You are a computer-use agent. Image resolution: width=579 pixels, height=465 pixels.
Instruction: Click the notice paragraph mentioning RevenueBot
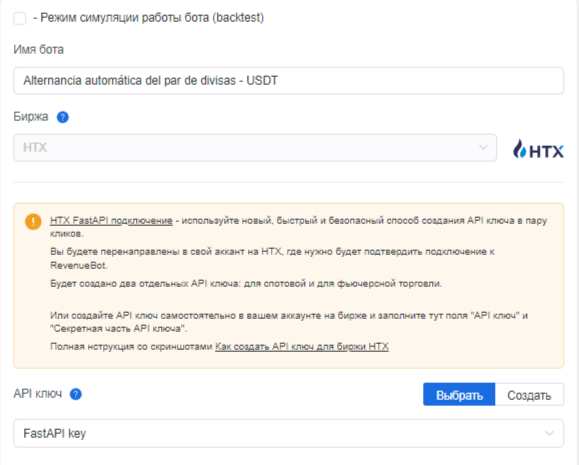coord(272,259)
